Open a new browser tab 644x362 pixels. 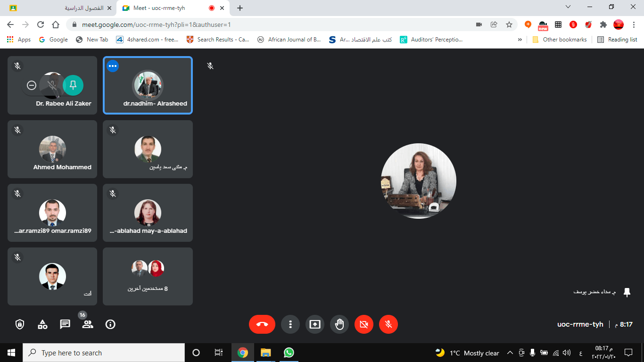(x=240, y=8)
